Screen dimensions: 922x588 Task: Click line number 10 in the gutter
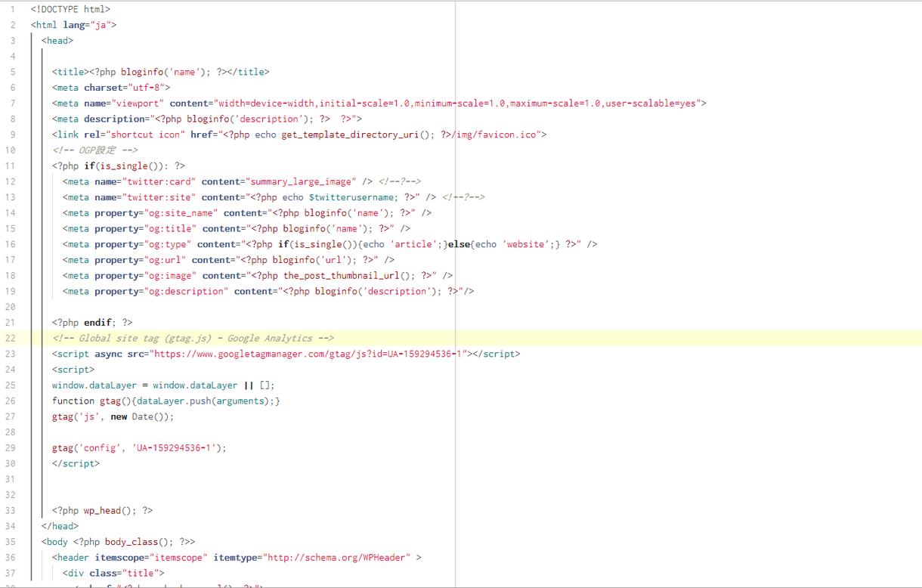tap(10, 150)
